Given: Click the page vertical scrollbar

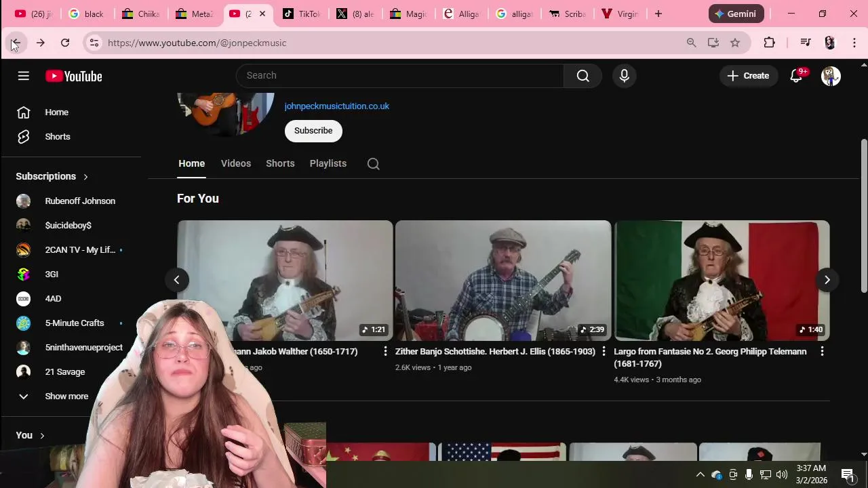Looking at the screenshot, I should (863, 216).
